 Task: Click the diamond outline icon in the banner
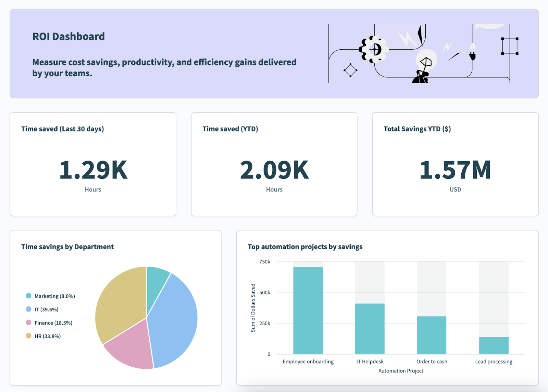pos(350,71)
